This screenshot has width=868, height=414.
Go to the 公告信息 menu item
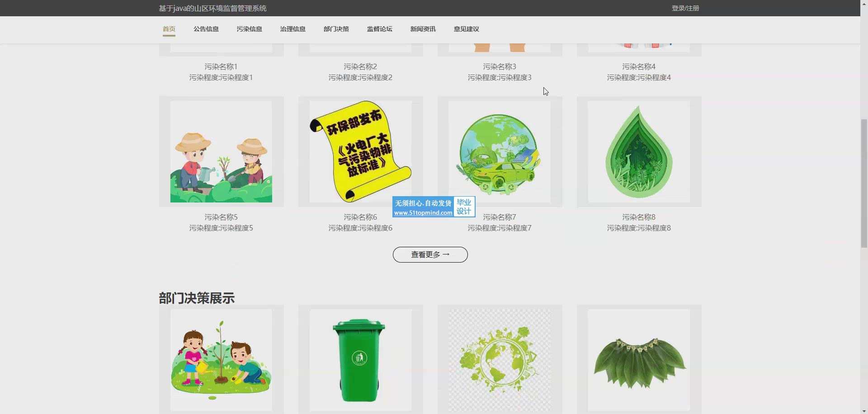[x=206, y=29]
